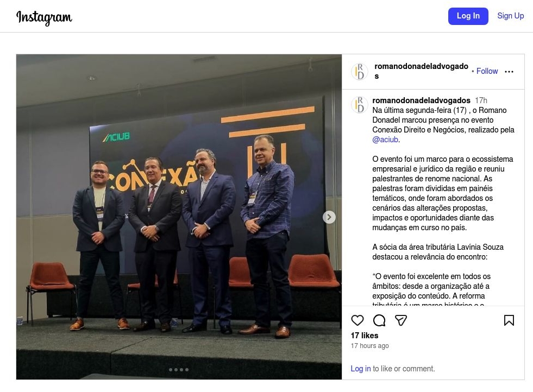The image size is (533, 392).
Task: Click the 17h time next to caption
Action: click(481, 100)
